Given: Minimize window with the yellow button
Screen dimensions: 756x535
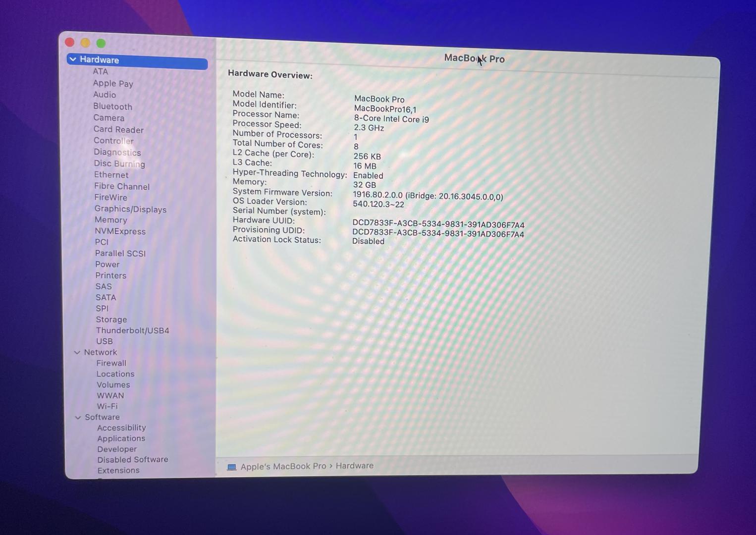Looking at the screenshot, I should 85,43.
